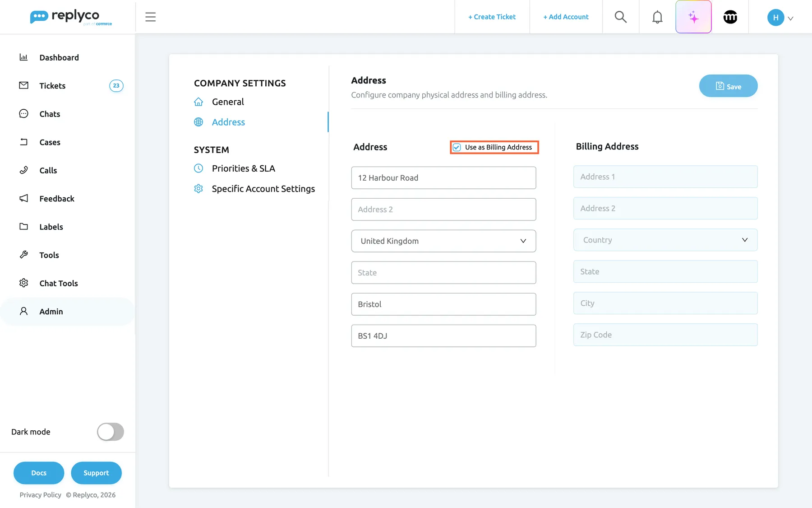Click the search magnifier icon

pos(621,17)
